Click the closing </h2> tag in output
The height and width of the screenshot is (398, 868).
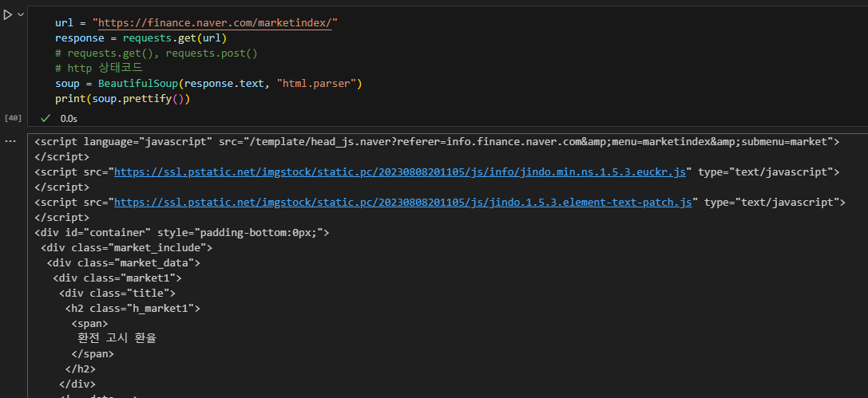pos(81,368)
